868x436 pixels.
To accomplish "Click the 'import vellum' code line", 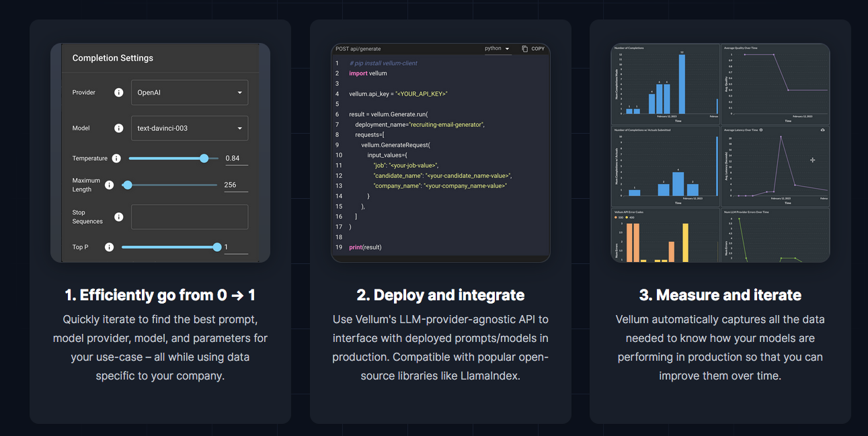I will [368, 73].
